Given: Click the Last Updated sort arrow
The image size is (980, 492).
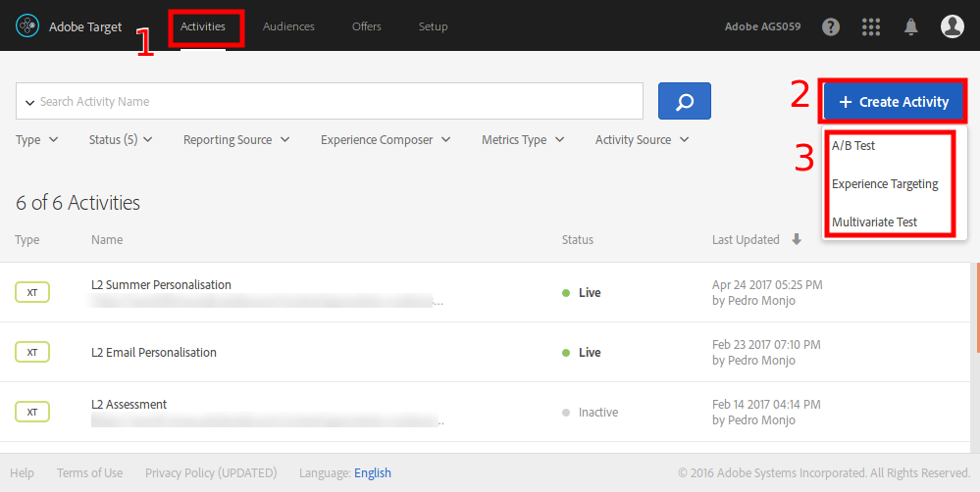Looking at the screenshot, I should pyautogui.click(x=797, y=239).
